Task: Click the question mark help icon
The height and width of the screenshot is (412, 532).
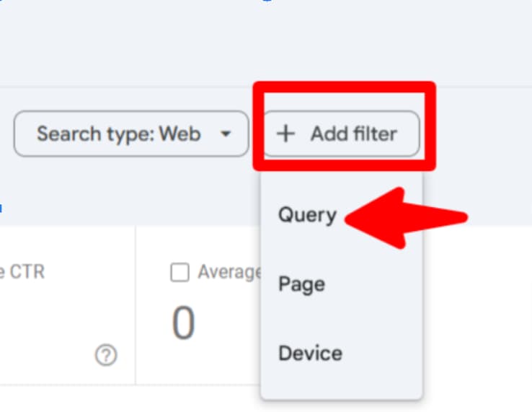Action: [106, 355]
